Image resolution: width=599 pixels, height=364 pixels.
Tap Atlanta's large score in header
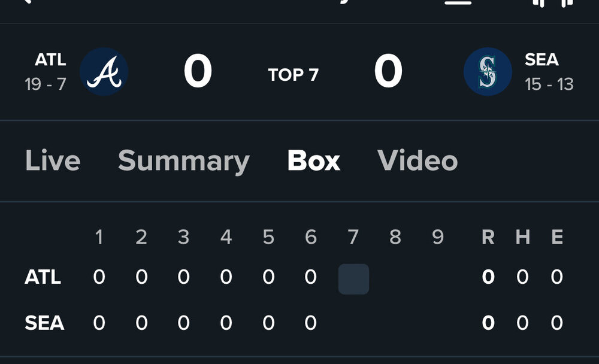(x=198, y=72)
